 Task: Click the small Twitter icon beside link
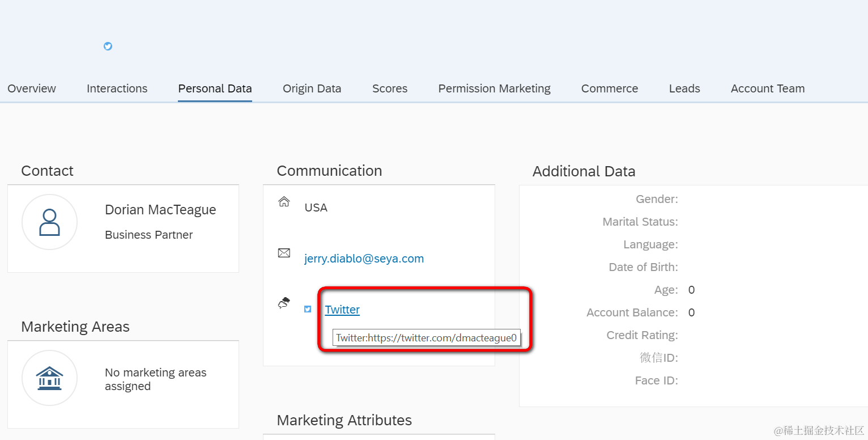coord(308,309)
